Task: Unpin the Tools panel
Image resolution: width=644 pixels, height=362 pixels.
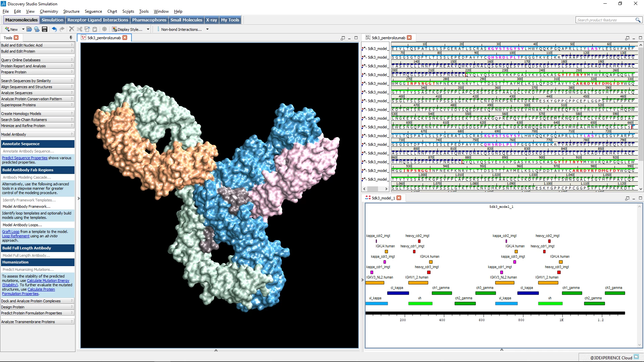Action: 70,38
